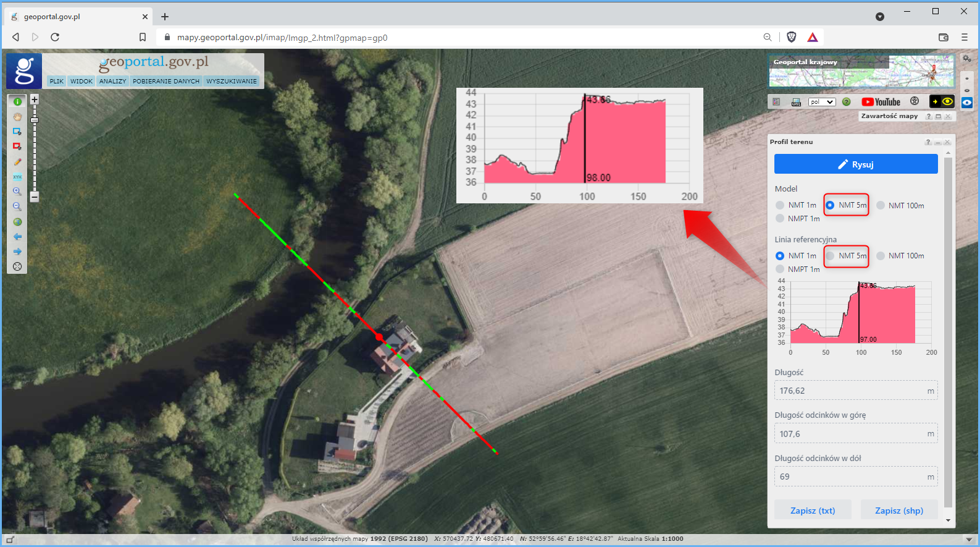Select the pencil drawing tool

[17, 162]
